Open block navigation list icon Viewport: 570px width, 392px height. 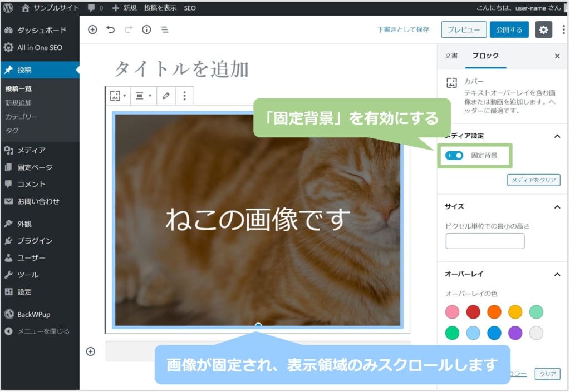tap(164, 30)
